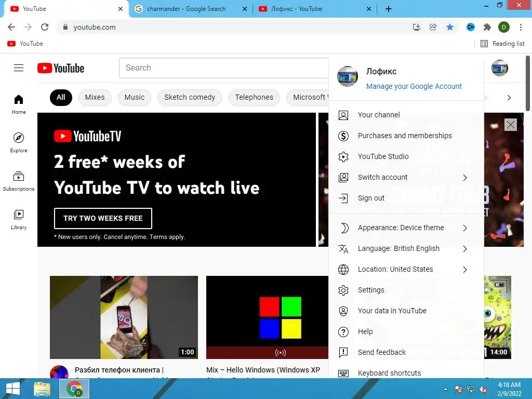Screen dimensions: 532x399
Task: Select the Sketch comedy filter chip
Action: [190, 97]
